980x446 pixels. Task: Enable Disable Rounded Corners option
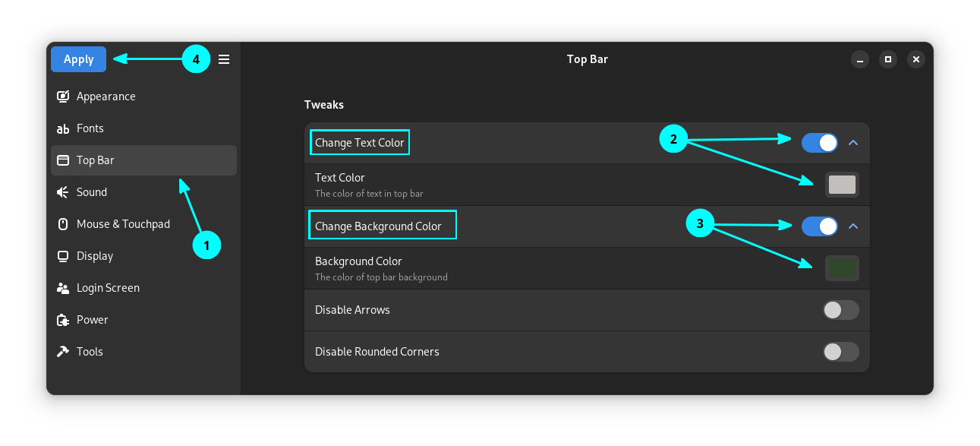point(840,352)
